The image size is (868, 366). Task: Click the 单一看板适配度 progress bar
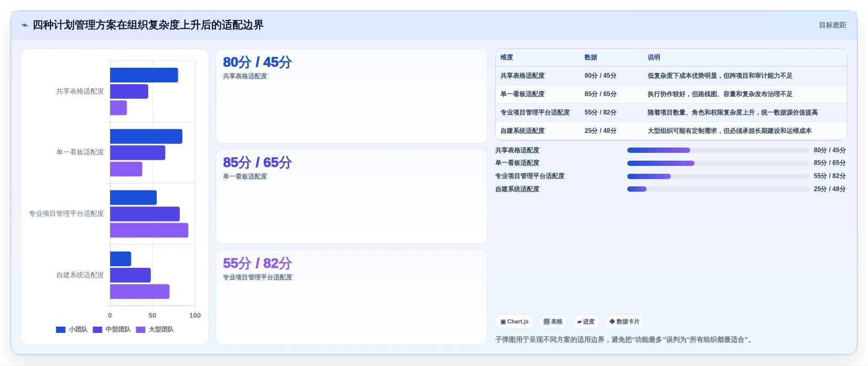pyautogui.click(x=718, y=163)
